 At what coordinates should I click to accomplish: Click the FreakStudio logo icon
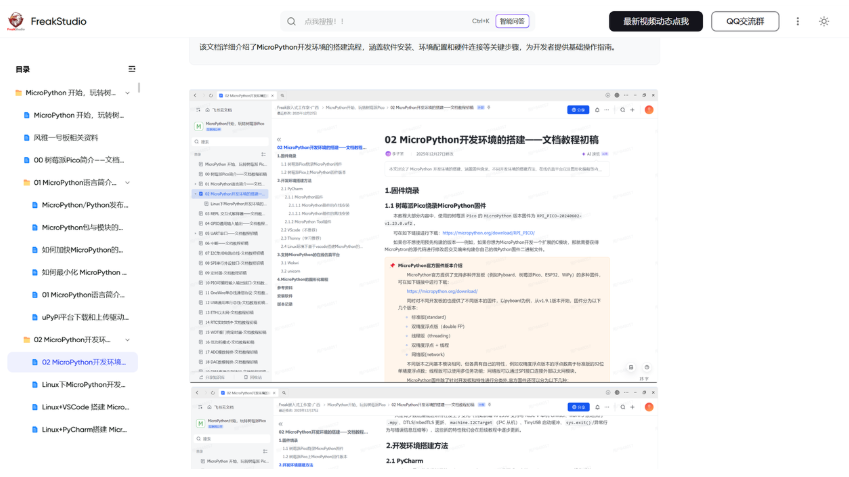click(16, 21)
